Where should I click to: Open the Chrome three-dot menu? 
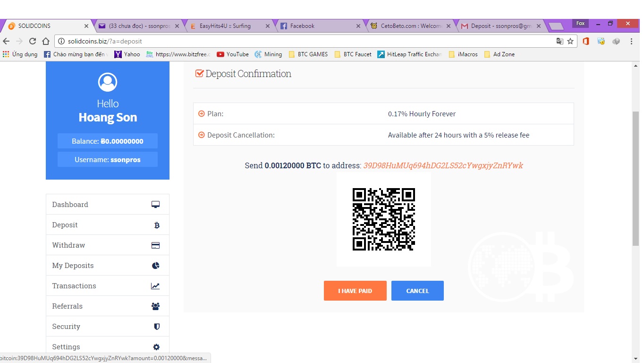[632, 41]
